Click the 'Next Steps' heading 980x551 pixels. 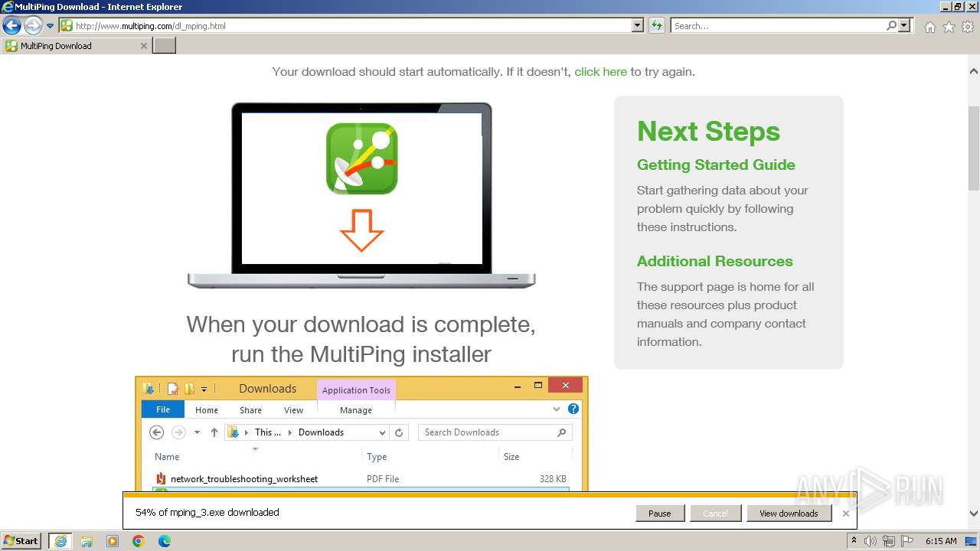tap(708, 132)
